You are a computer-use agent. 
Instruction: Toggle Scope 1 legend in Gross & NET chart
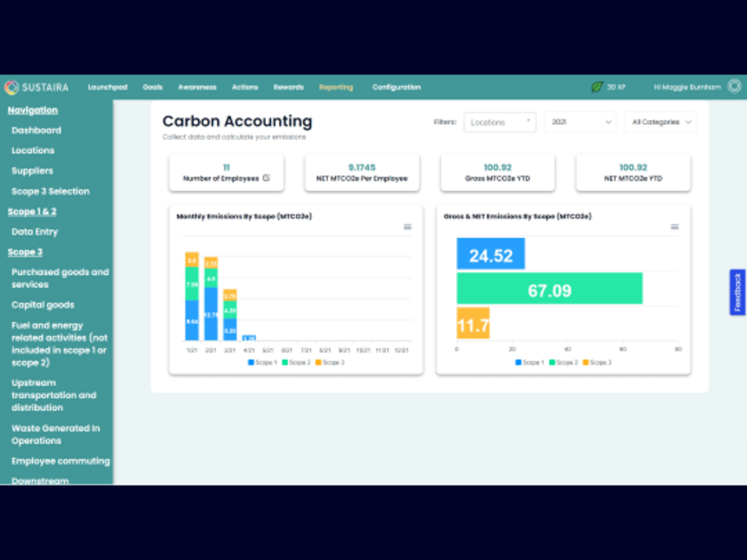530,362
